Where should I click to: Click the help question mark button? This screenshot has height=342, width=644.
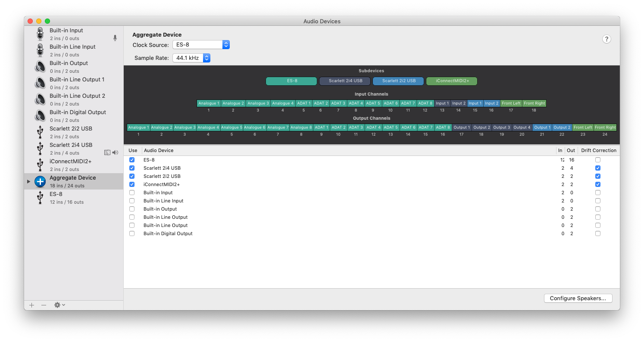coord(606,39)
